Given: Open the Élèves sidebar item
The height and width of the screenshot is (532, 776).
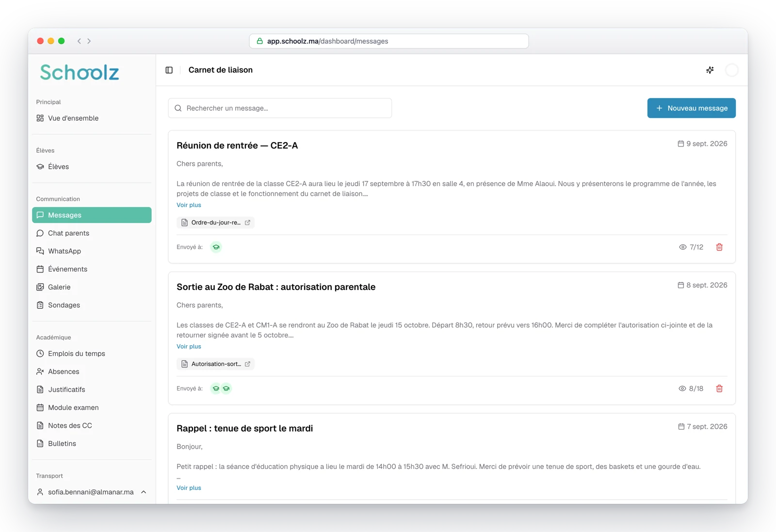Looking at the screenshot, I should pyautogui.click(x=92, y=167).
